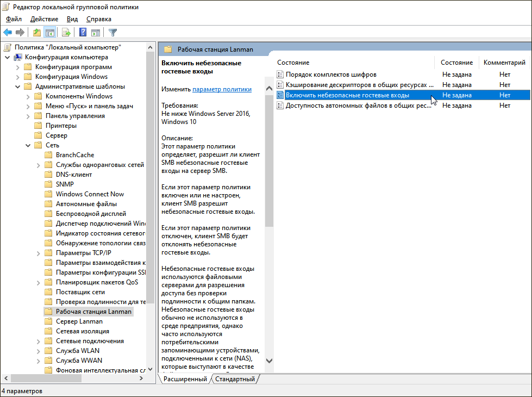532x397 pixels.
Task: Expand the Параметры TCP/IP folder
Action: [x=38, y=253]
